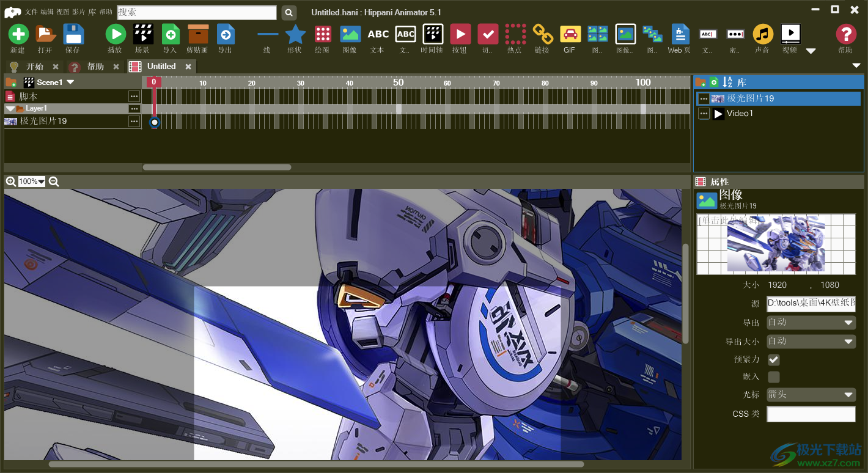Expand the toolbar overflow arrow after 视频

point(811,51)
